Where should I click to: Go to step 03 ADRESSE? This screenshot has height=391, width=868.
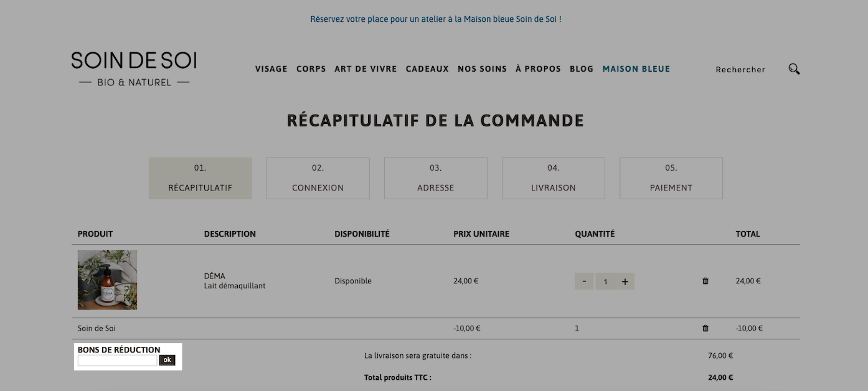[436, 178]
